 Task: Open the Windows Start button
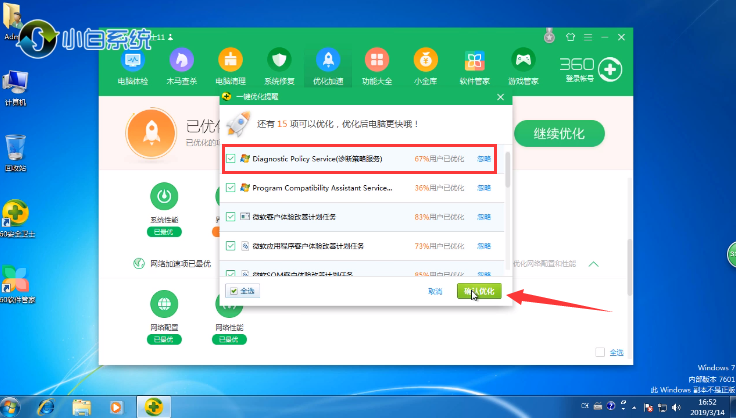10,407
